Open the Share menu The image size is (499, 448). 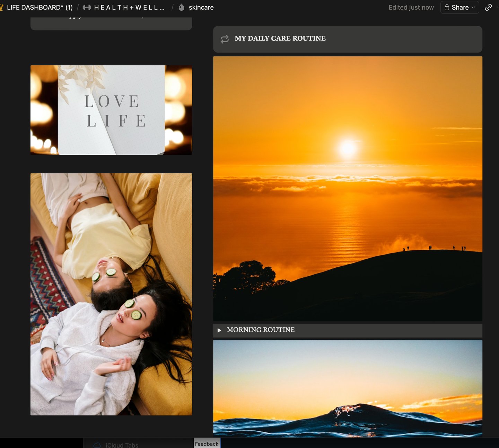pos(459,7)
